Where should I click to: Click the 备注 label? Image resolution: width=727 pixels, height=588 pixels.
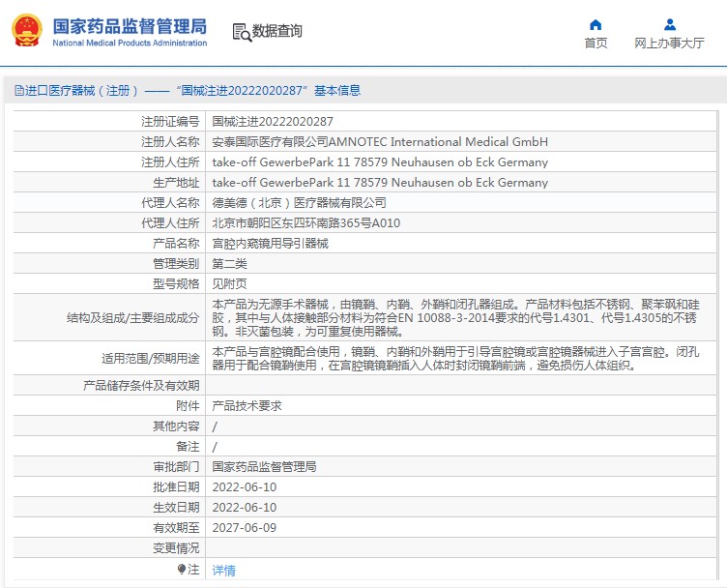(188, 447)
